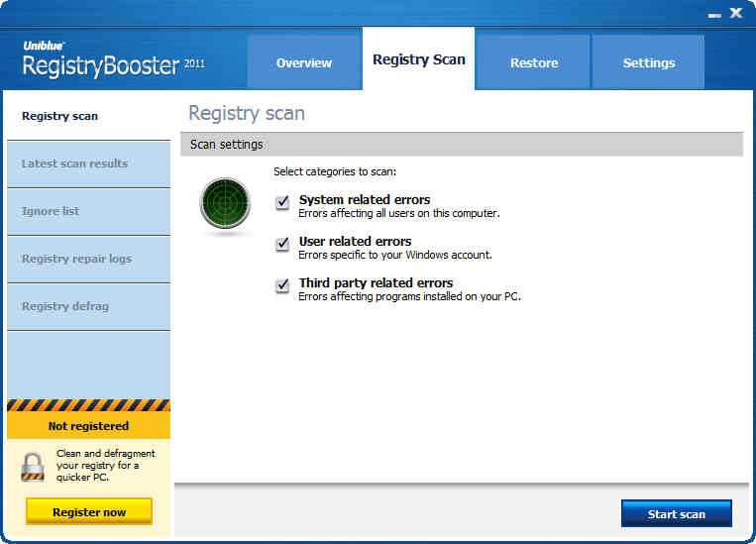Click the User related errors label
The height and width of the screenshot is (544, 756).
(x=356, y=241)
